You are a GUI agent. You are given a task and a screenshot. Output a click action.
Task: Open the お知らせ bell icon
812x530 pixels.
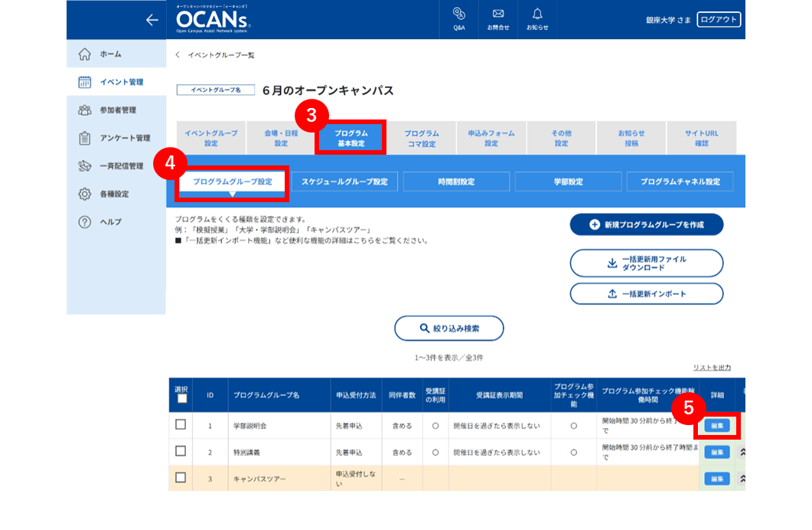[x=537, y=20]
